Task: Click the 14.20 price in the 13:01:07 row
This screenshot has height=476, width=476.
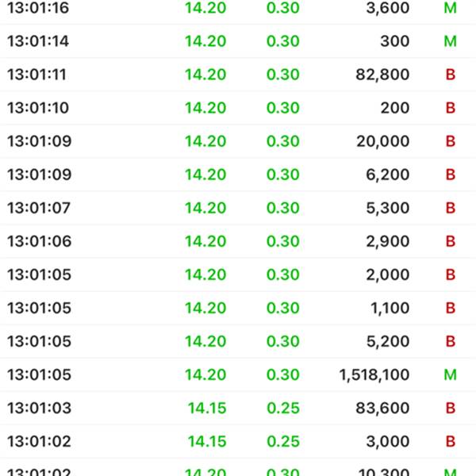Action: (205, 208)
